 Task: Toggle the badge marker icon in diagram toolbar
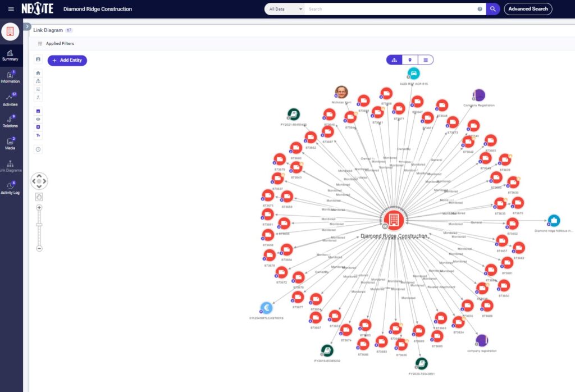(x=38, y=127)
